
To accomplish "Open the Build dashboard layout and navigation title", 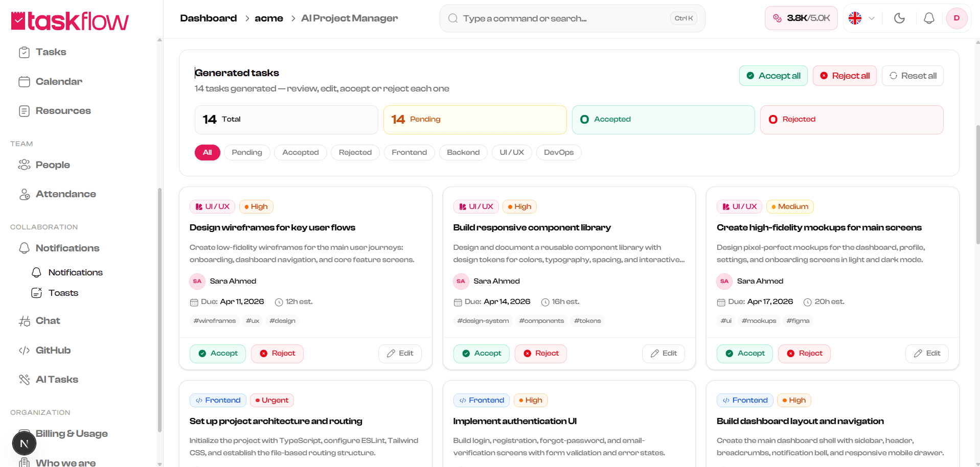I will coord(800,422).
